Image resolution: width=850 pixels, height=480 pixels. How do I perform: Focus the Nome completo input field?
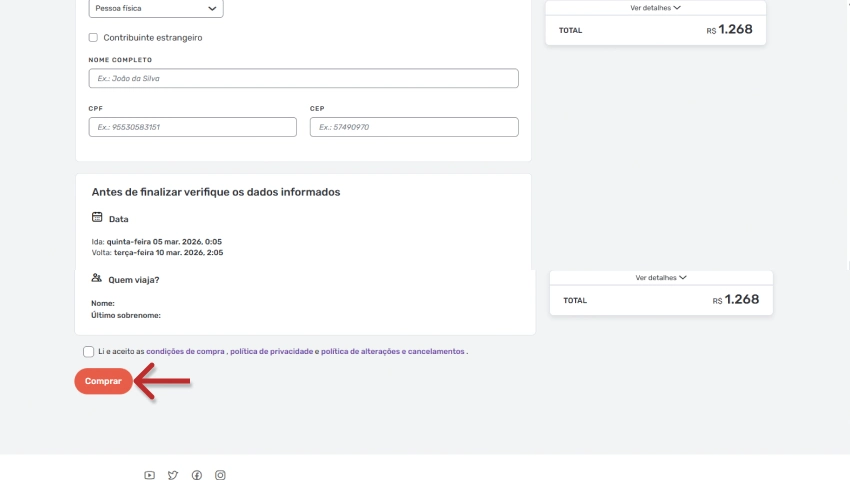(x=303, y=78)
